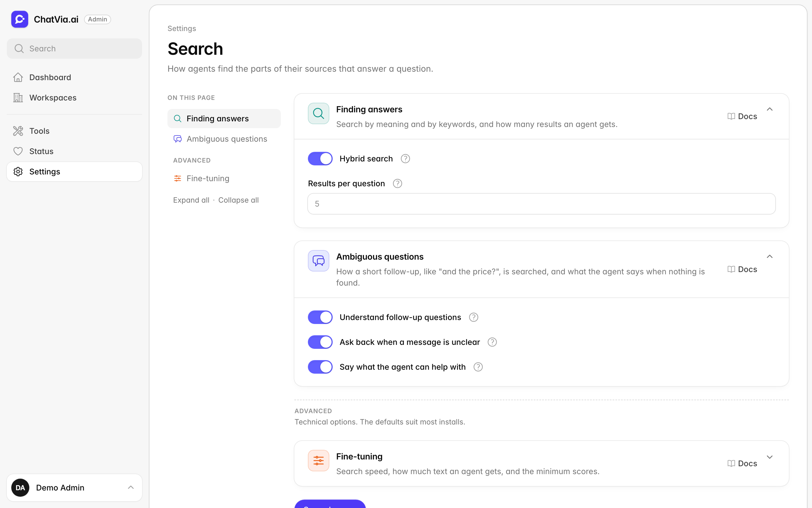Open Dashboard from the sidebar
This screenshot has width=812, height=508.
pyautogui.click(x=74, y=77)
